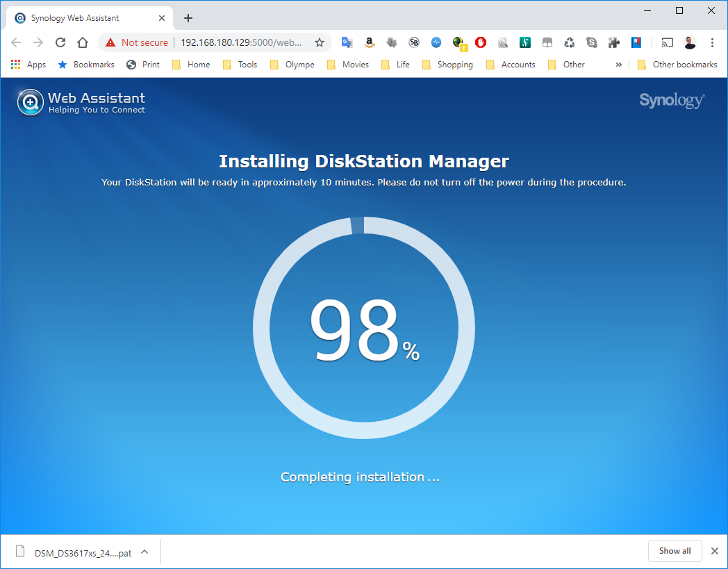Click the Installing DiskStation Manager heading

coord(364,161)
